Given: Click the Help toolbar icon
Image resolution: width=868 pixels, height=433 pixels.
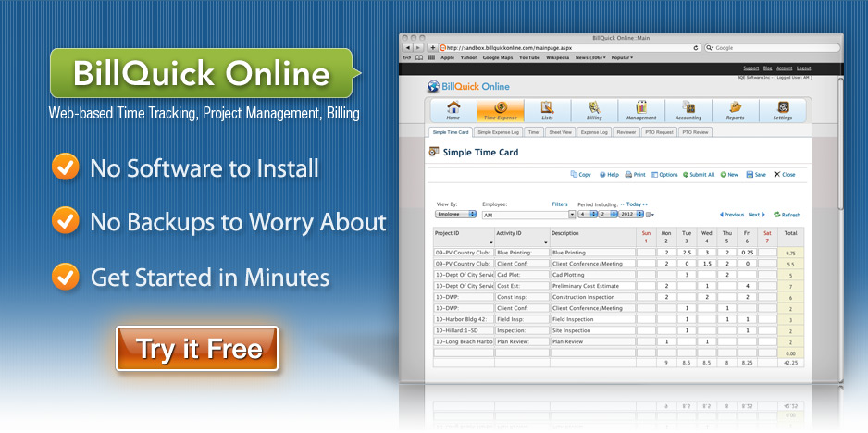Looking at the screenshot, I should pyautogui.click(x=602, y=175).
